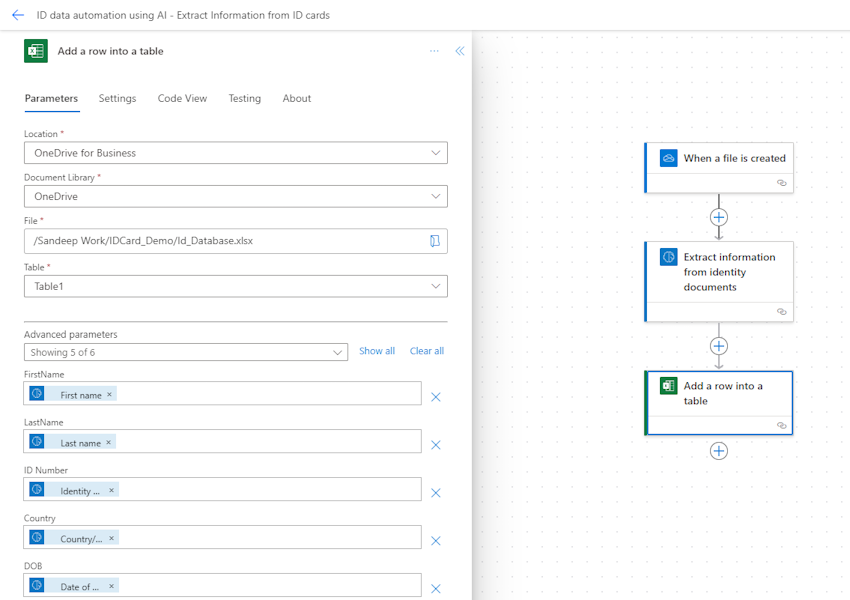Switch to the Code View tab
The image size is (850, 600).
(x=182, y=99)
